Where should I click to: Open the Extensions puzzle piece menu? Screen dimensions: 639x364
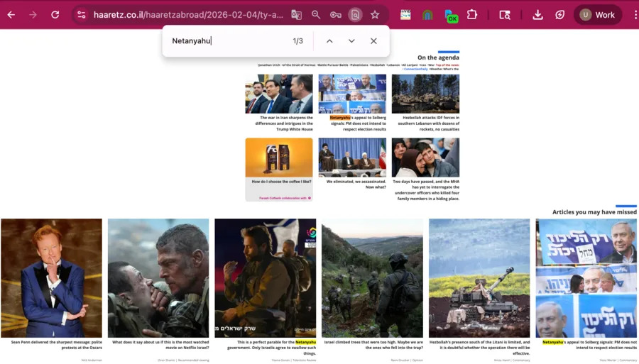tap(472, 15)
